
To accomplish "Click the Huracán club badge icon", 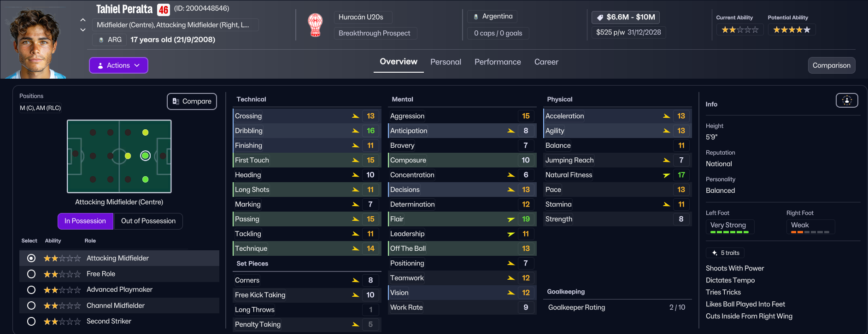I will pyautogui.click(x=315, y=25).
